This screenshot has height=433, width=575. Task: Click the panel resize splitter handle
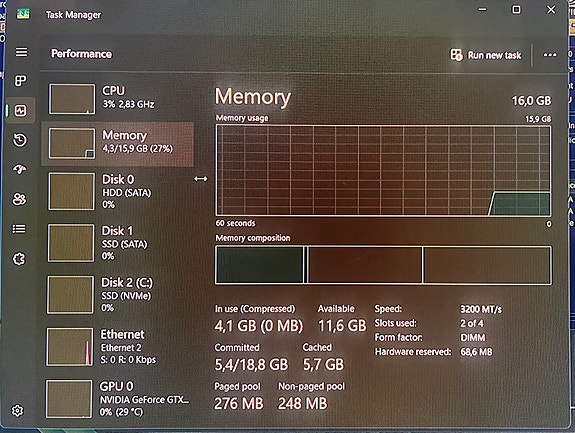[201, 179]
